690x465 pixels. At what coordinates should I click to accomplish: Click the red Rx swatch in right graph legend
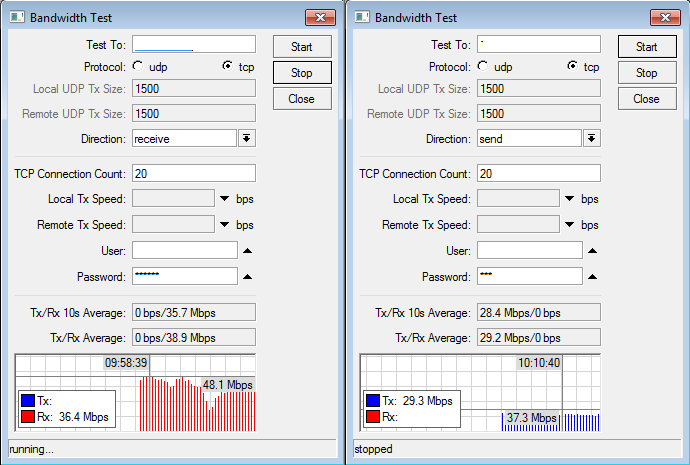tap(373, 417)
